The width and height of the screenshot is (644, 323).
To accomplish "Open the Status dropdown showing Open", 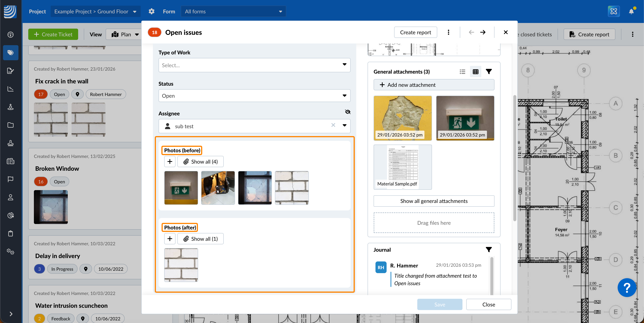I will click(x=254, y=96).
